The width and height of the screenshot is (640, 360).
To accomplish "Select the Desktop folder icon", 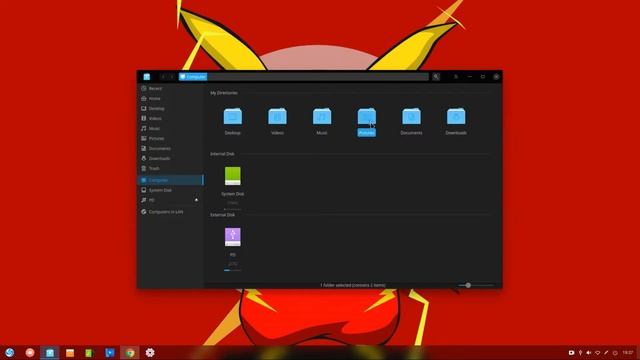I will [233, 116].
